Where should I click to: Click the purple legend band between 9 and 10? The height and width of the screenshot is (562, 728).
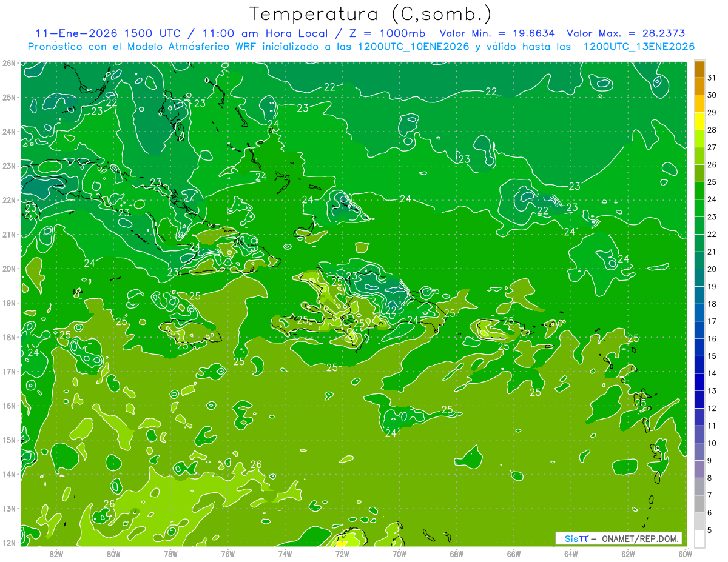click(699, 452)
